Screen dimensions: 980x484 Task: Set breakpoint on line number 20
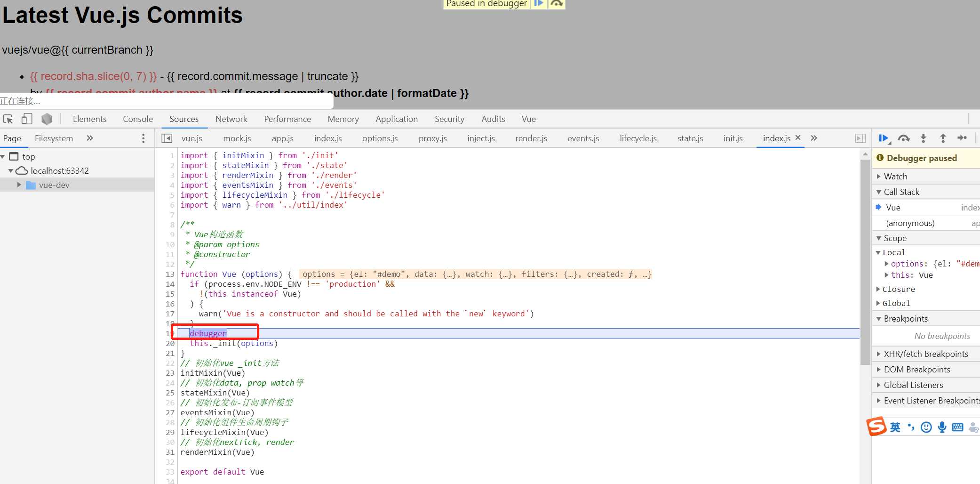(170, 343)
